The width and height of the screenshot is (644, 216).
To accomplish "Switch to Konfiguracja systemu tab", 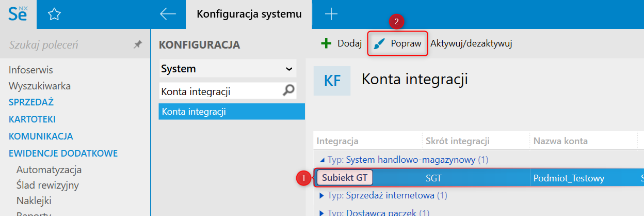I will pos(249,14).
